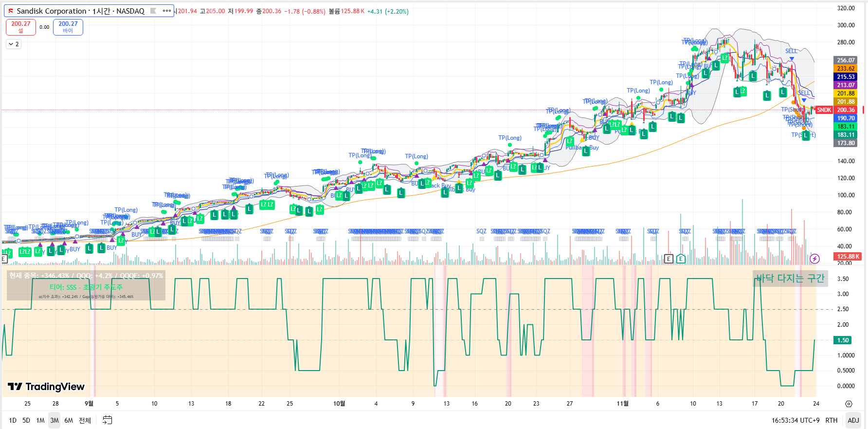Click the Sandisk logo symbol icon
The image size is (868, 429).
(x=11, y=11)
